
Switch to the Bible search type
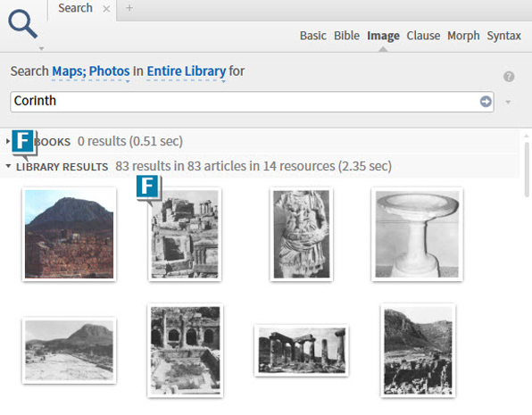(x=346, y=36)
